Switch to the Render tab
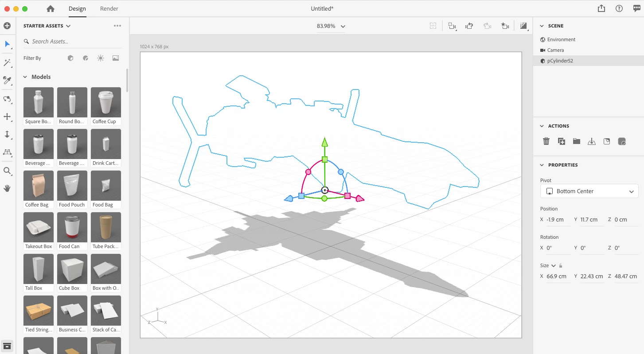This screenshot has width=644, height=354. pos(109,8)
